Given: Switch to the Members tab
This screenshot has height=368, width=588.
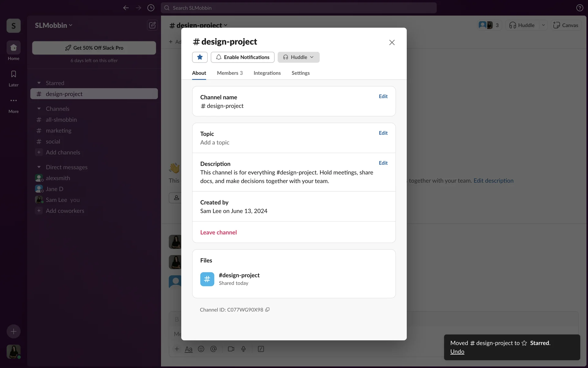Looking at the screenshot, I should [x=230, y=73].
